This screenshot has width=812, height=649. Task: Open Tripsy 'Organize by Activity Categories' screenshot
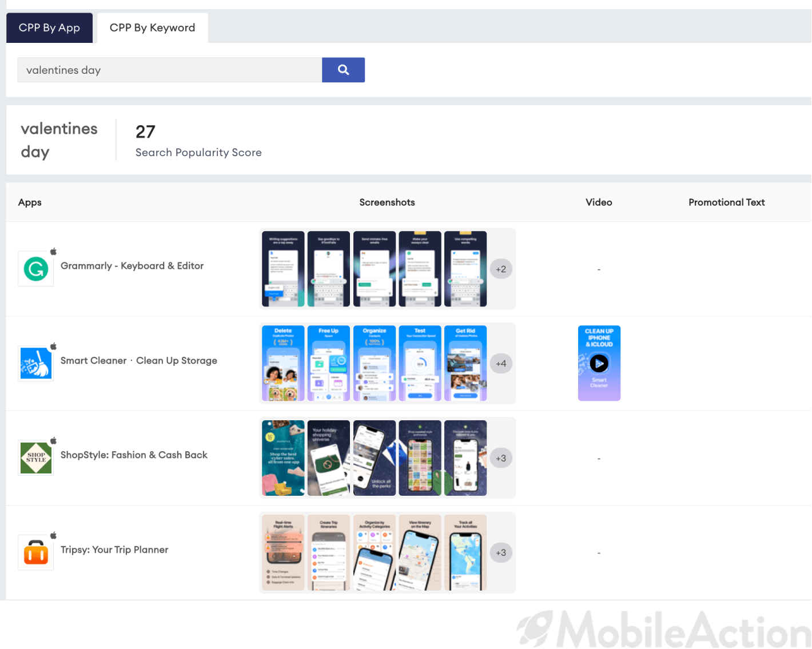click(375, 552)
